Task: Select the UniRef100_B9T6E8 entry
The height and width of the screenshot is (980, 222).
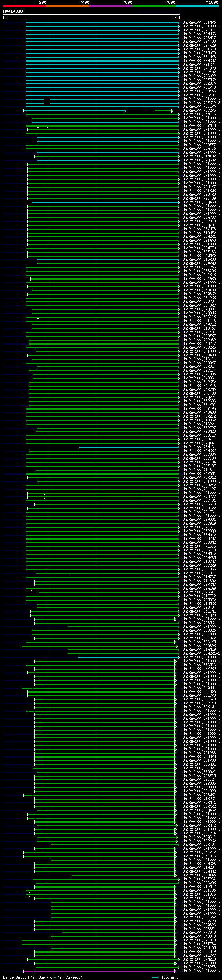Action: coord(199,49)
